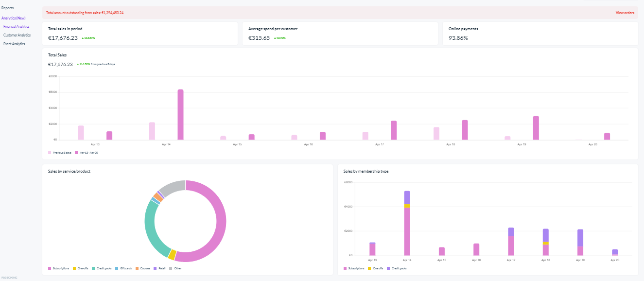Image resolution: width=644 pixels, height=281 pixels.
Task: Click the Reports sidebar heading
Action: click(7, 8)
